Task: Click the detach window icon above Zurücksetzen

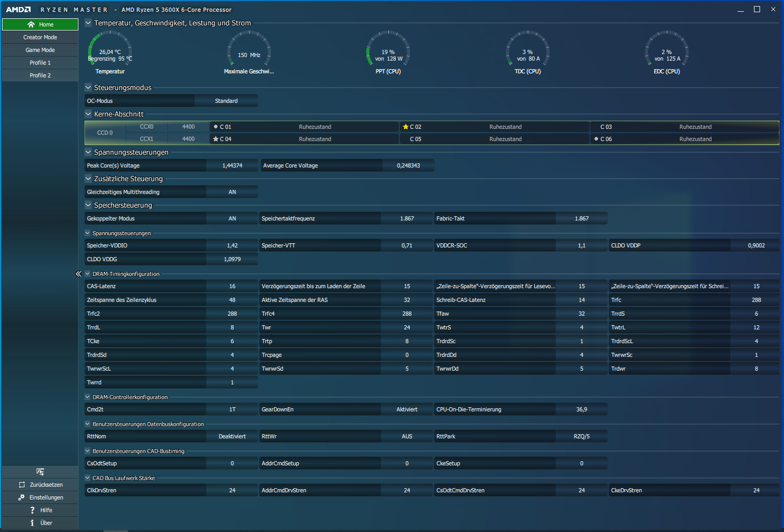Action: (x=40, y=472)
